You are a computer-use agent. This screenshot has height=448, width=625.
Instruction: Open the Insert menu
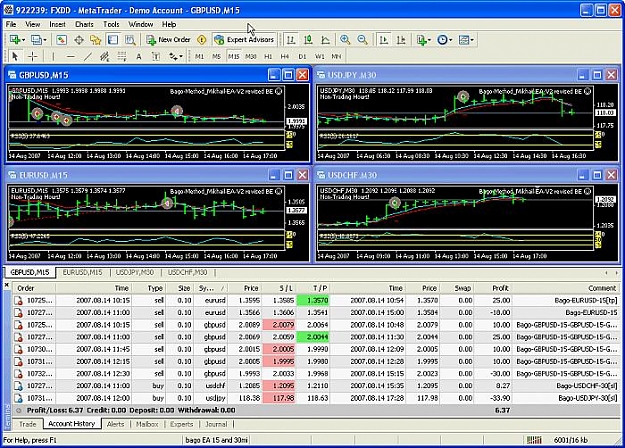[x=57, y=24]
